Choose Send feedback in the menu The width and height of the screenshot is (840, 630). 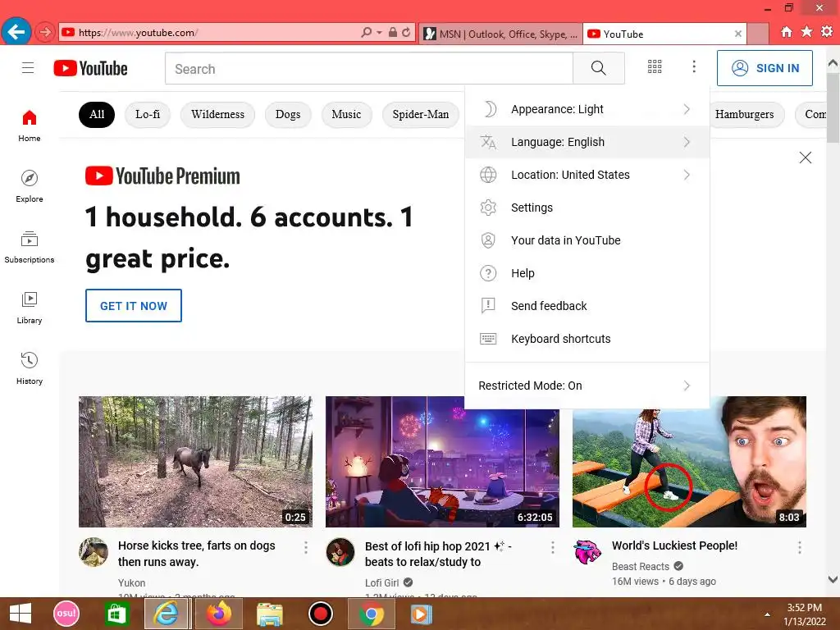pyautogui.click(x=587, y=306)
